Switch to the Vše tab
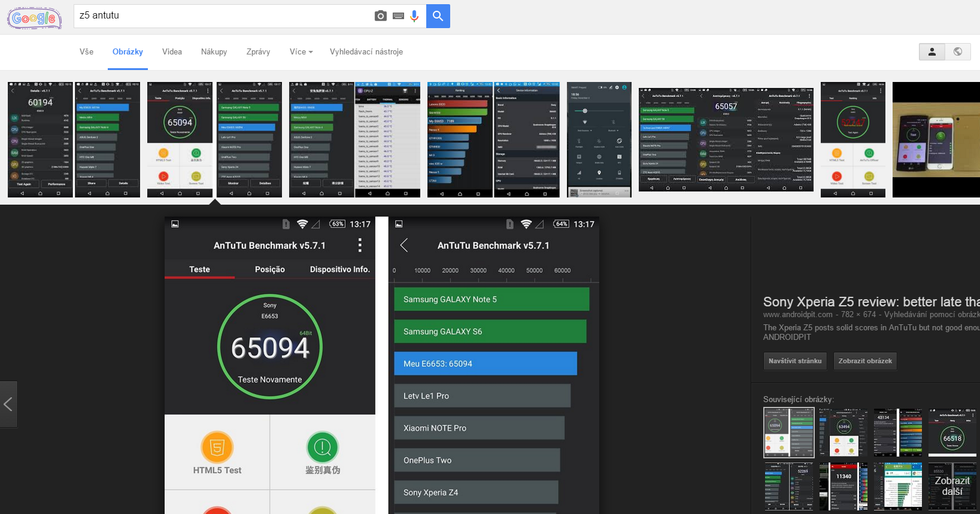 [86, 52]
